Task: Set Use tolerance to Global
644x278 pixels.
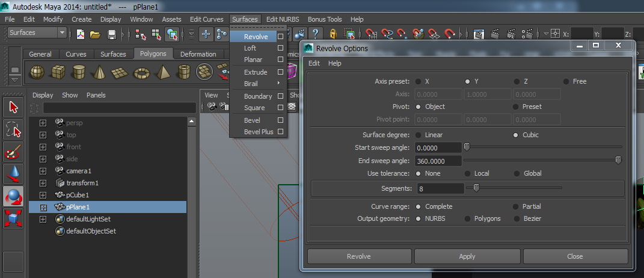Action: click(517, 173)
